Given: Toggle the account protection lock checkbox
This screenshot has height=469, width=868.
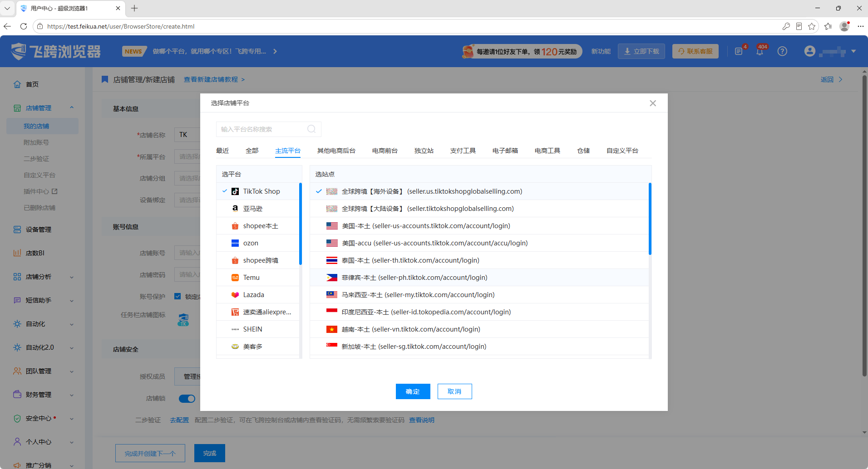Looking at the screenshot, I should pyautogui.click(x=178, y=296).
